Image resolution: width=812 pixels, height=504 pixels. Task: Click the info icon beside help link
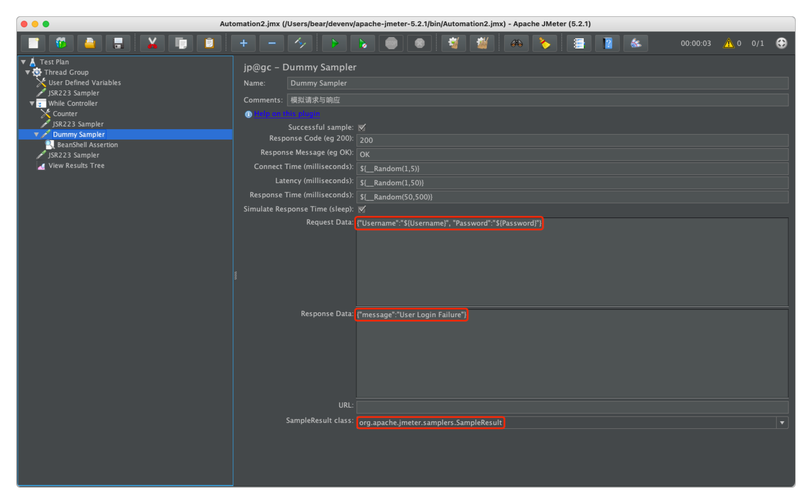coord(249,114)
